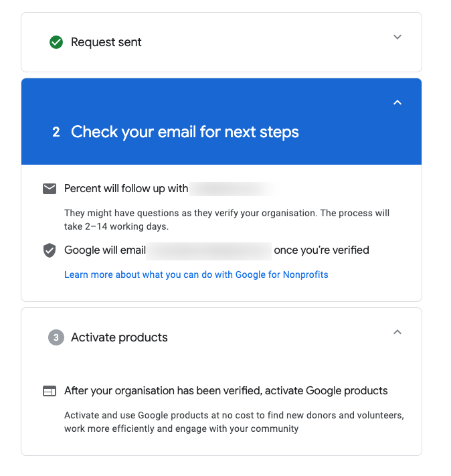
Task: Collapse the Activate products section chevron
Action: pyautogui.click(x=397, y=332)
